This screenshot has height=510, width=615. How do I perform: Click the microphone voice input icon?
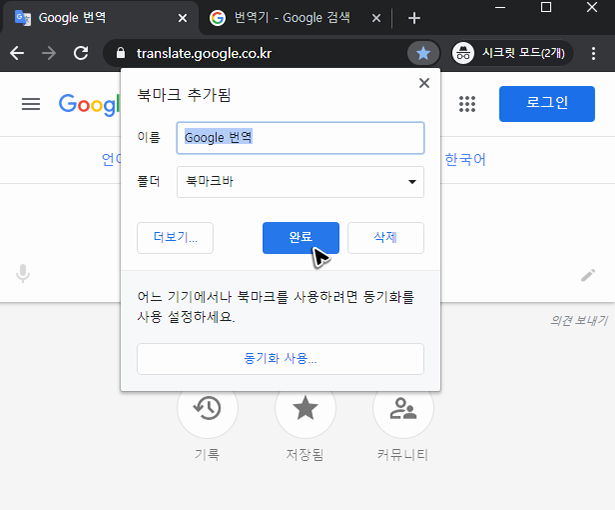coord(23,273)
